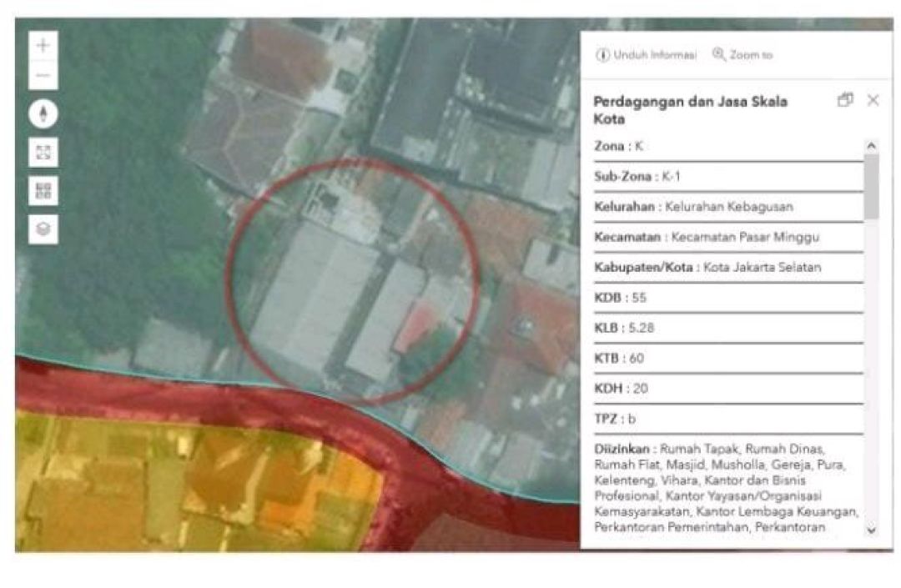Click the circled building on the map
Image resolution: width=901 pixels, height=588 pixels.
[x=350, y=284]
